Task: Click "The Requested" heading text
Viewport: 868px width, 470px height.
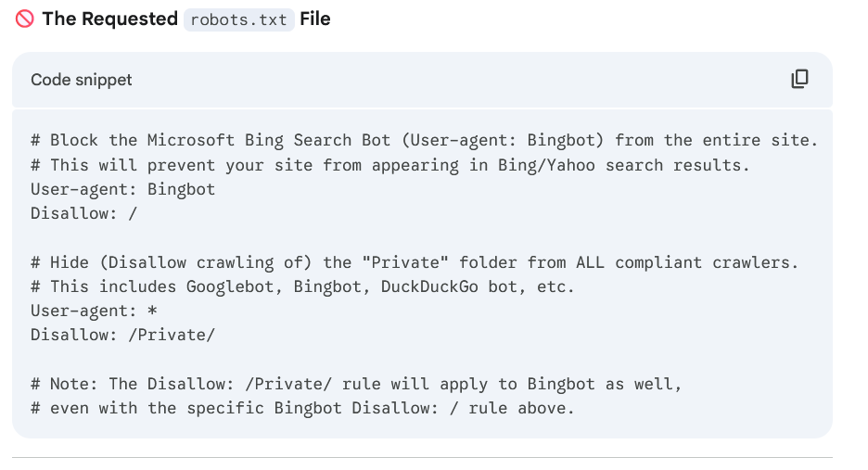Action: coord(110,19)
